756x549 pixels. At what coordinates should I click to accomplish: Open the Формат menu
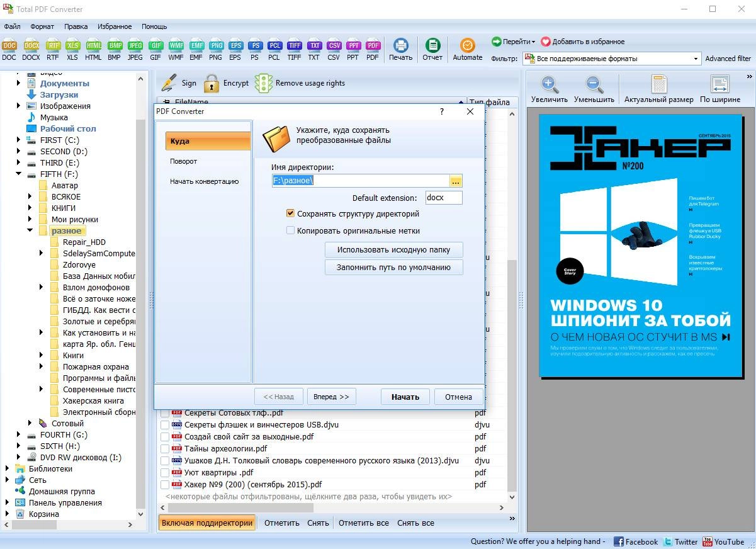42,26
